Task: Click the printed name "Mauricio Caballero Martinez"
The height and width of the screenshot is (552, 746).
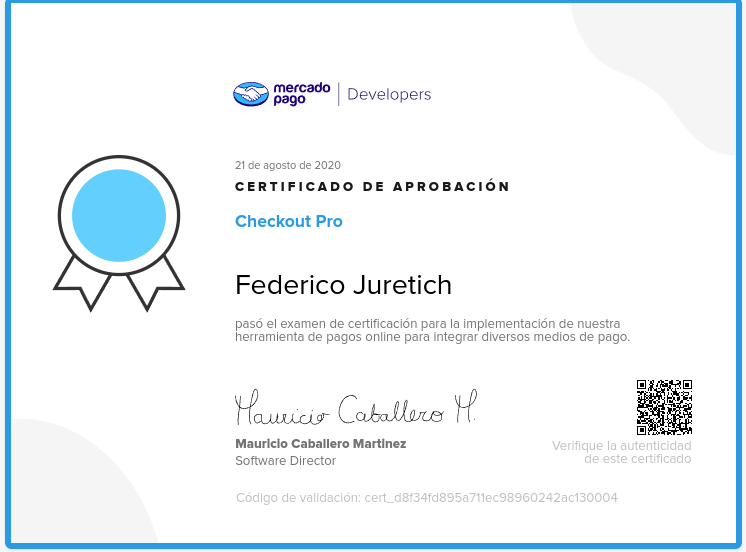Action: tap(321, 444)
